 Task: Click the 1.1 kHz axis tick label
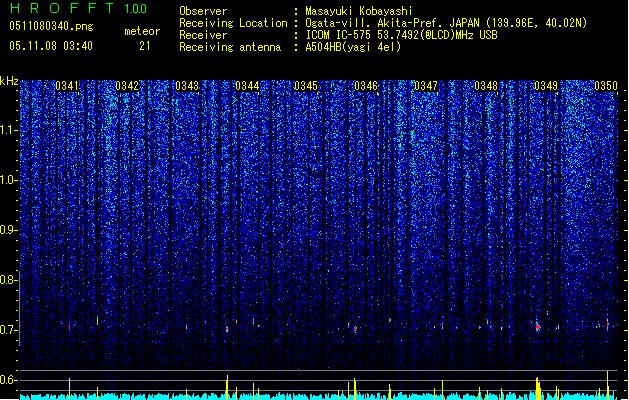coord(8,130)
